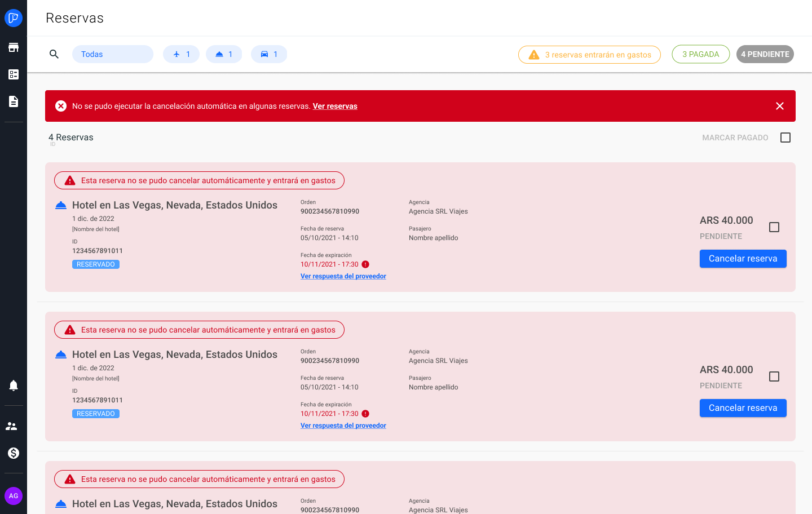812x514 pixels.
Task: Open the checklist icon in sidebar
Action: click(14, 74)
